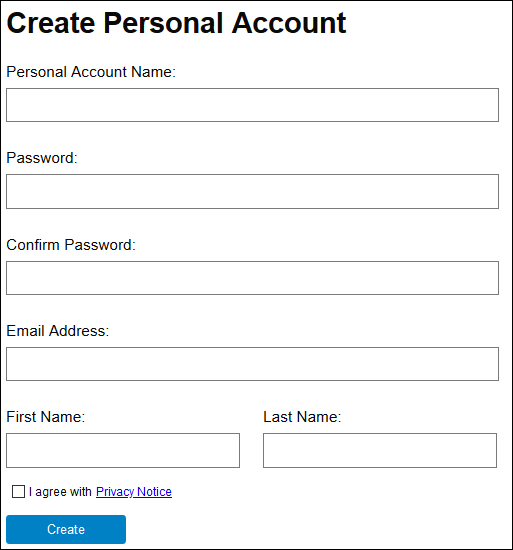The width and height of the screenshot is (513, 550).
Task: Click the Email Address label
Action: (58, 331)
